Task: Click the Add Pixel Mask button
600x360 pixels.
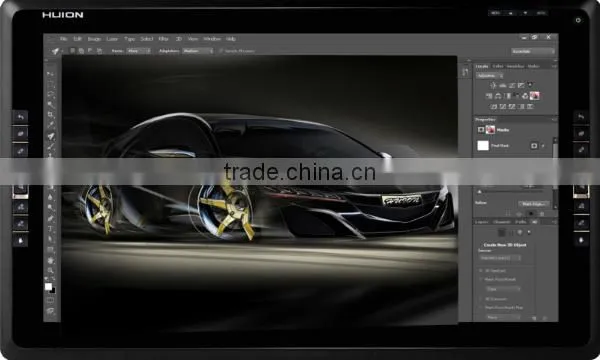Action: tap(534, 146)
